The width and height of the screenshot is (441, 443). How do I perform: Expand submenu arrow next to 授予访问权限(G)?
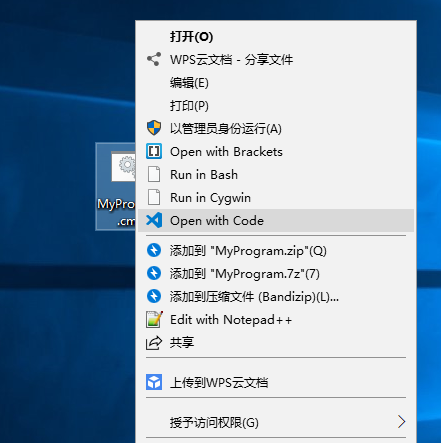[x=402, y=422]
